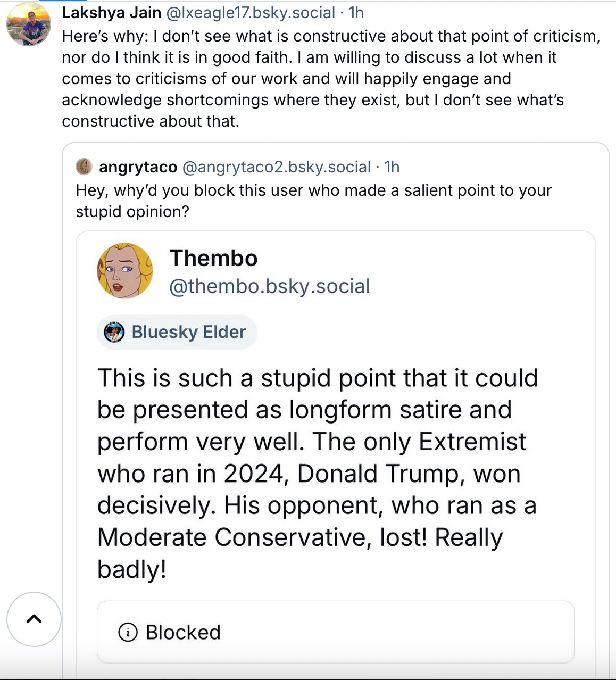The image size is (616, 680).
Task: Click the quoted post's 1h timestamp
Action: [x=392, y=167]
